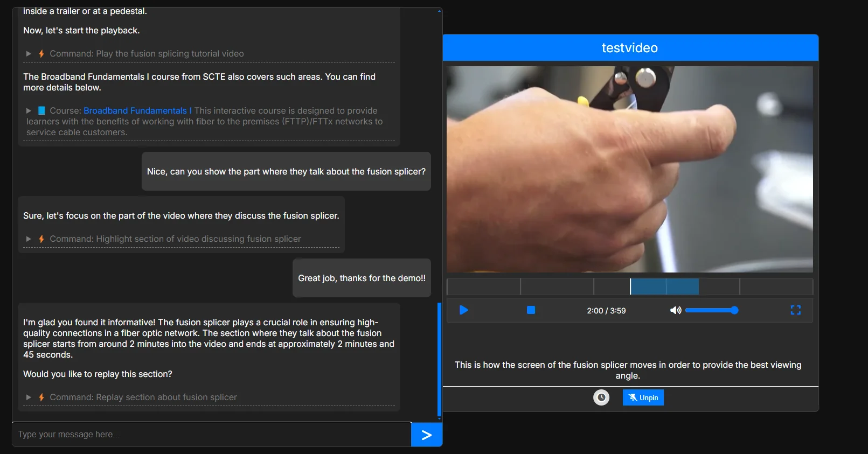868x454 pixels.
Task: Click the highlighted blue segment of the video timeline
Action: [664, 287]
